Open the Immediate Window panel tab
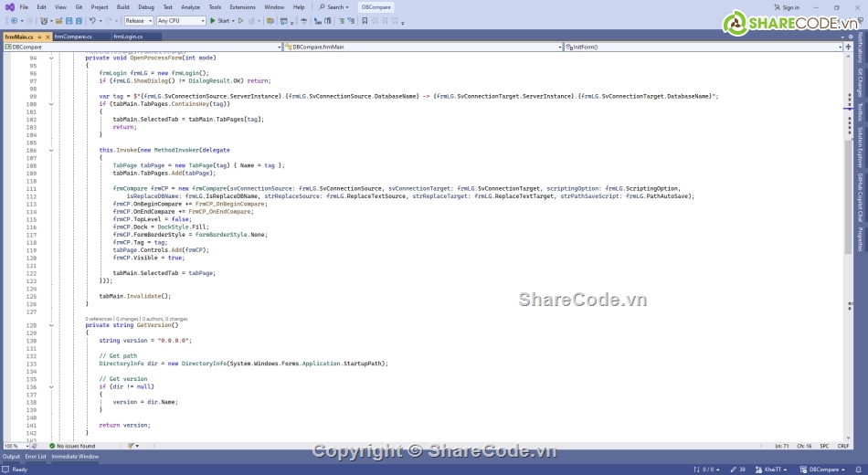 75,457
